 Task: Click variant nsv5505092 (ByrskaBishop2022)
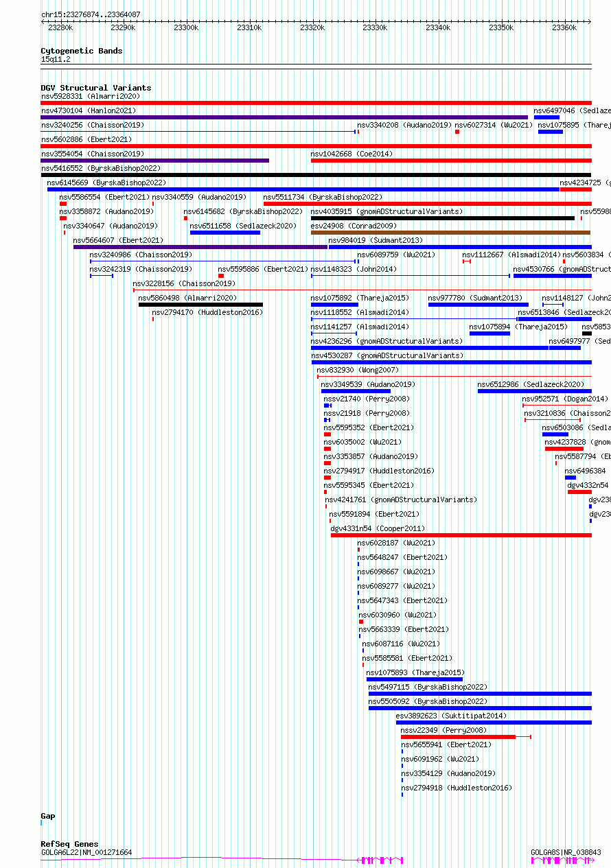pos(428,701)
